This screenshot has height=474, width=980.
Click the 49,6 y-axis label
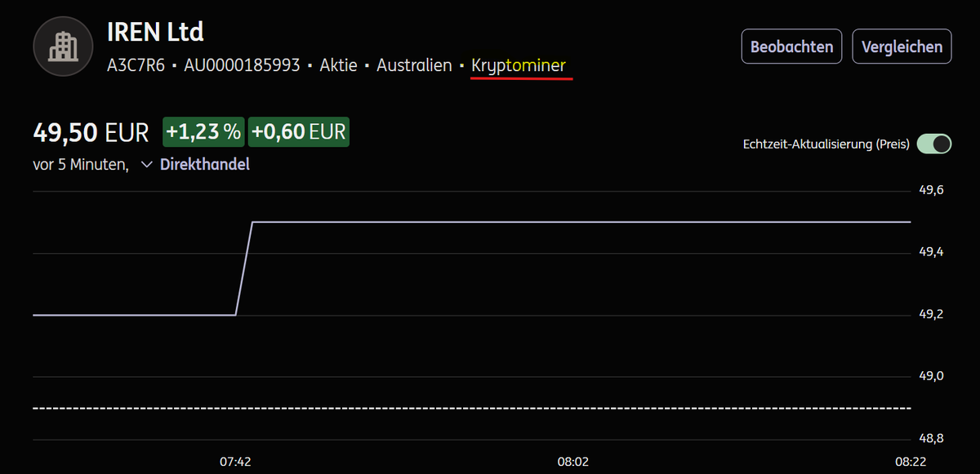coord(932,190)
